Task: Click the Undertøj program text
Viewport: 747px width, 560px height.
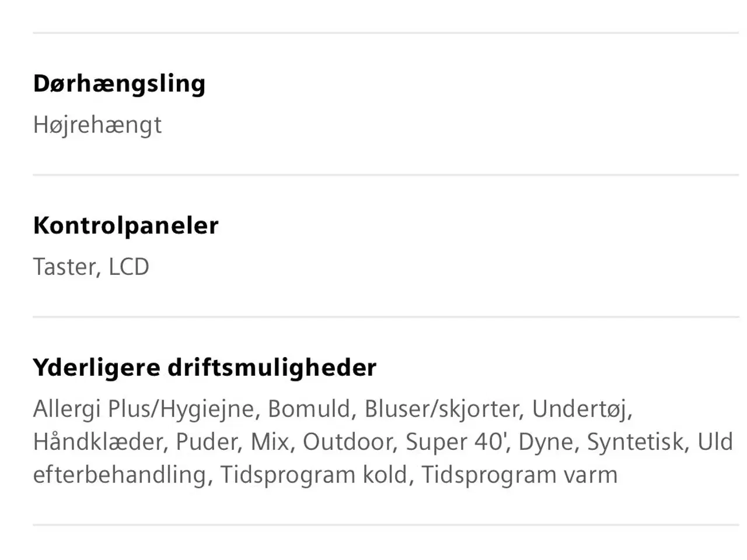Action: [581, 409]
